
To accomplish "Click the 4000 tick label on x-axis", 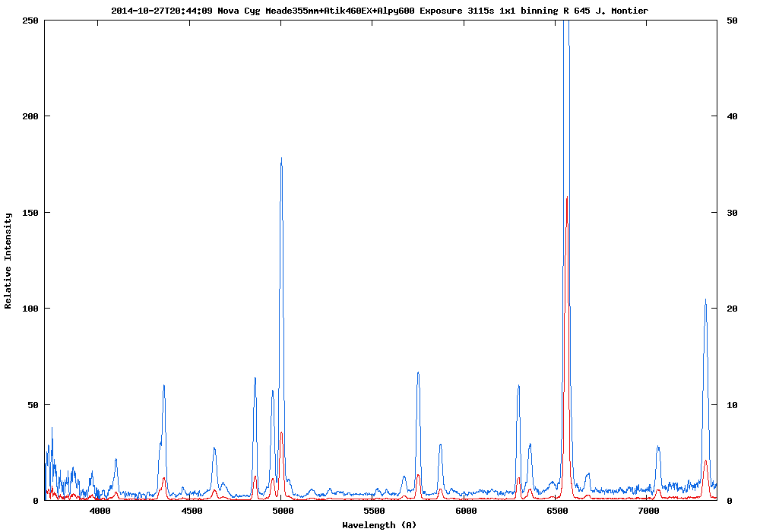I will [100, 511].
